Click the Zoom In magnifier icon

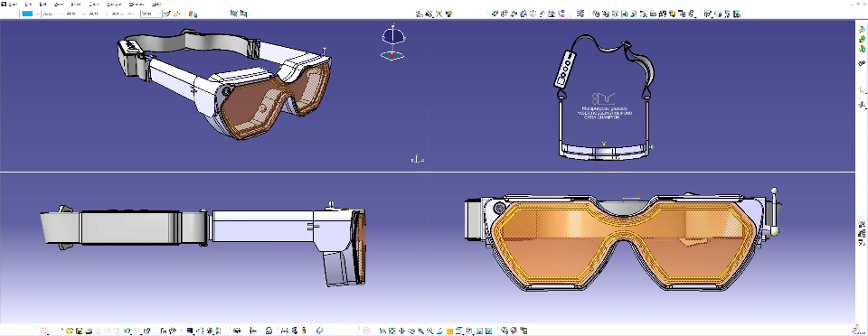click(420, 331)
